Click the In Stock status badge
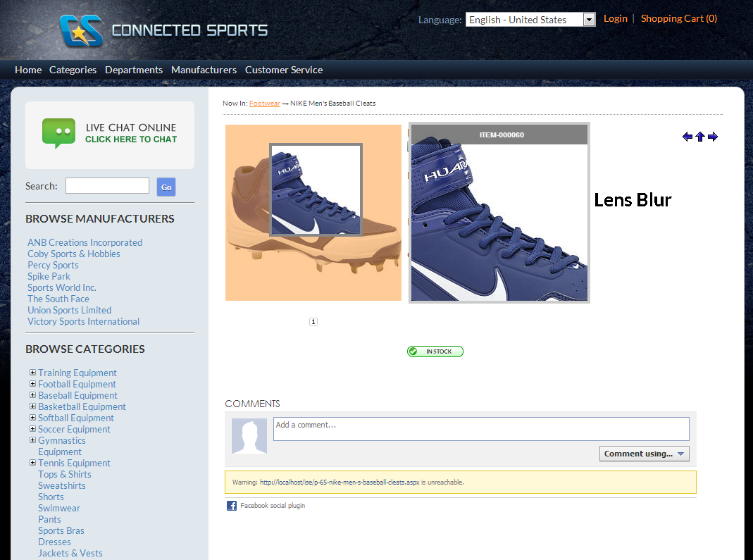Image resolution: width=753 pixels, height=560 pixels. 435,351
